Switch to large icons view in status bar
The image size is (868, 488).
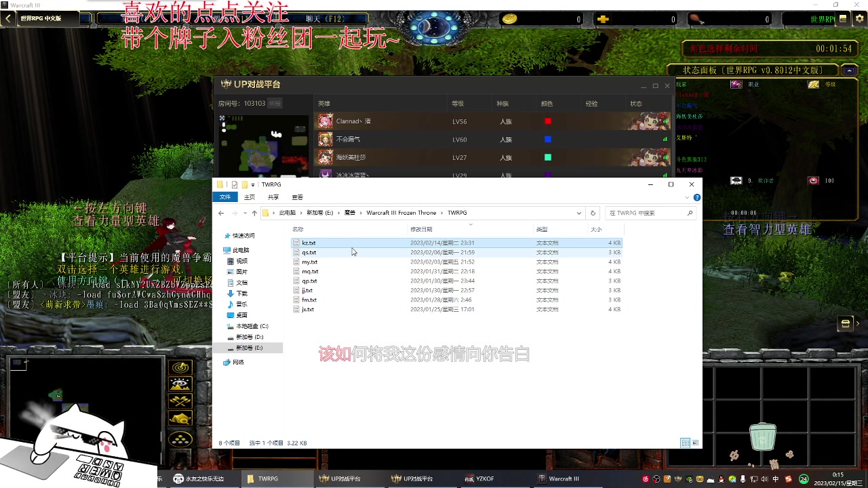point(695,443)
